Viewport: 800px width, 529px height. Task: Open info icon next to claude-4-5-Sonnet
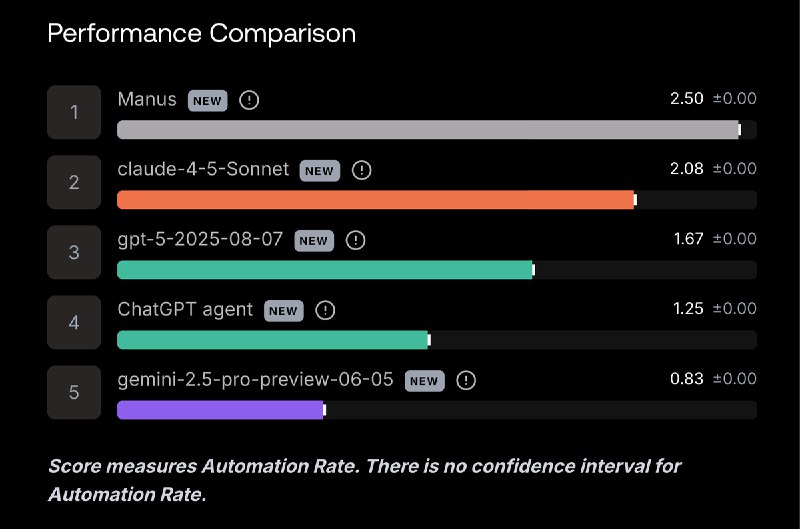pyautogui.click(x=362, y=170)
